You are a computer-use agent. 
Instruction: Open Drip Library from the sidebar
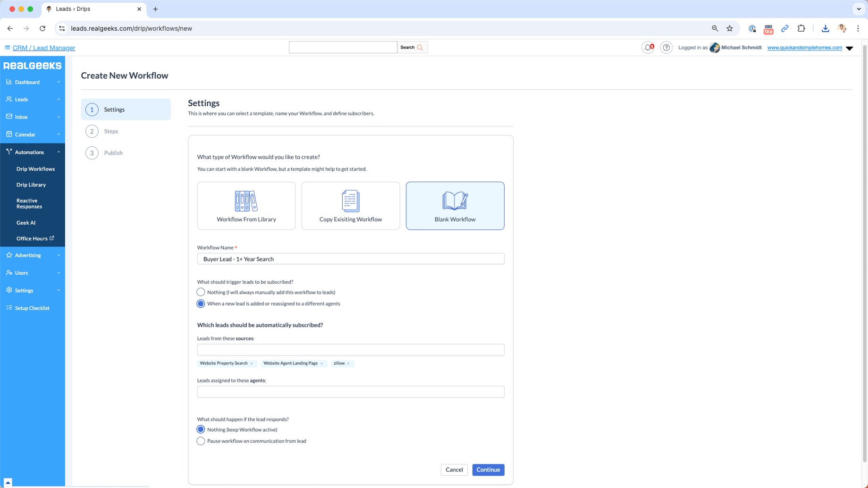(31, 185)
